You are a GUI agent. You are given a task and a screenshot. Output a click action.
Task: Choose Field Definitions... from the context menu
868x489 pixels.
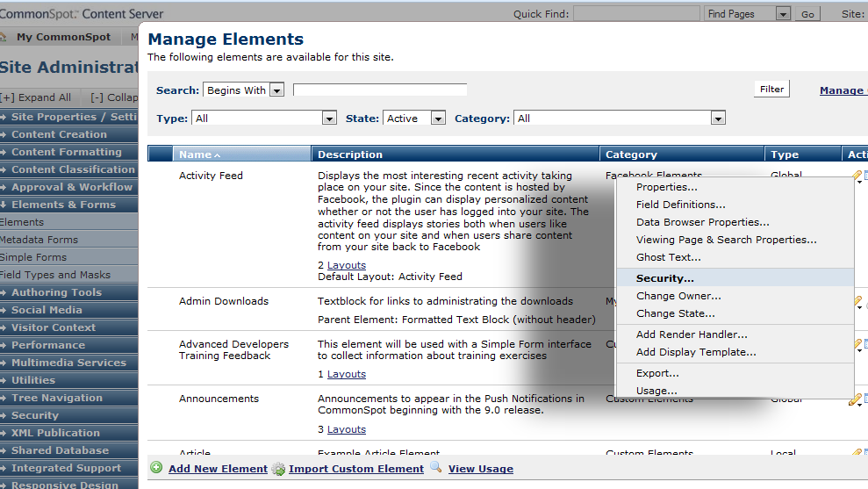coord(735,205)
